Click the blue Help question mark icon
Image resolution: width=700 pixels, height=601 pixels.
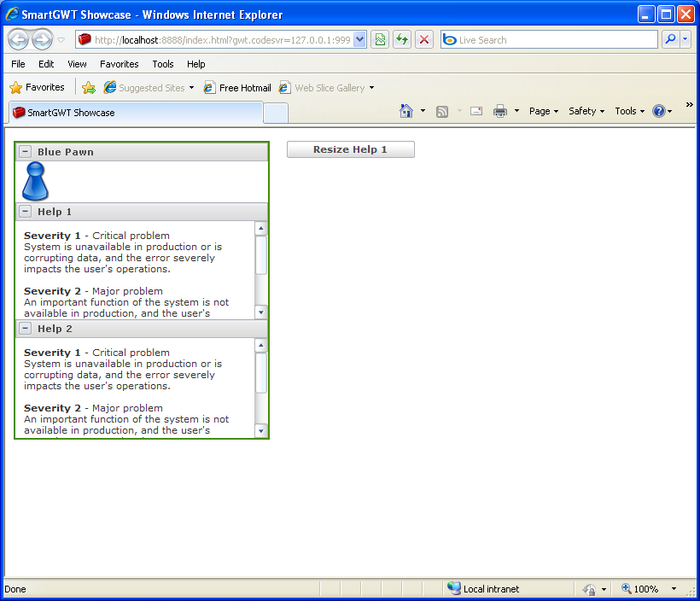[x=659, y=111]
